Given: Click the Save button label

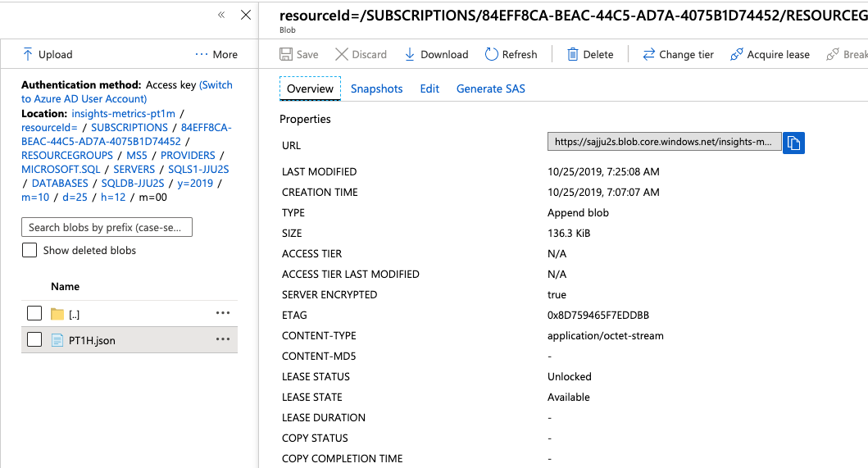Looking at the screenshot, I should click(x=307, y=54).
